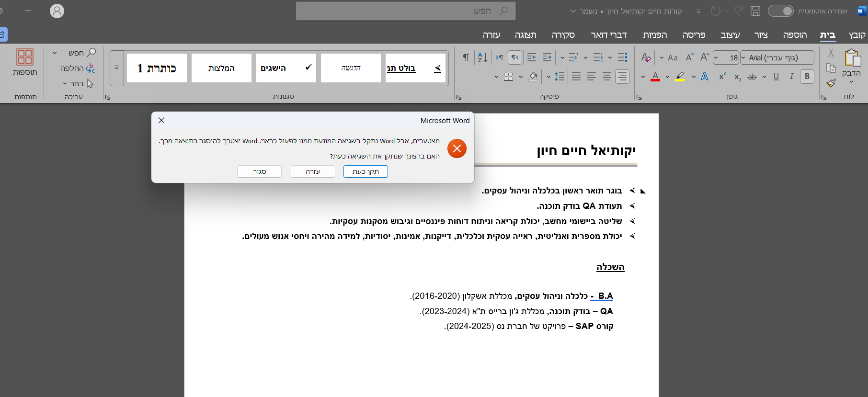Click the Grow Font icon

[x=704, y=57]
